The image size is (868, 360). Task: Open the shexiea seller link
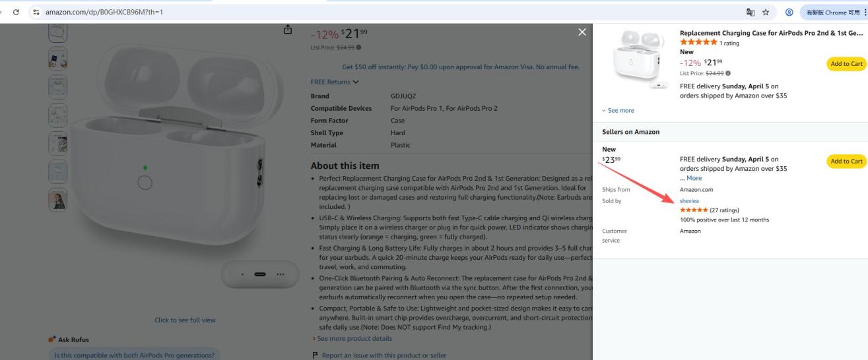688,200
